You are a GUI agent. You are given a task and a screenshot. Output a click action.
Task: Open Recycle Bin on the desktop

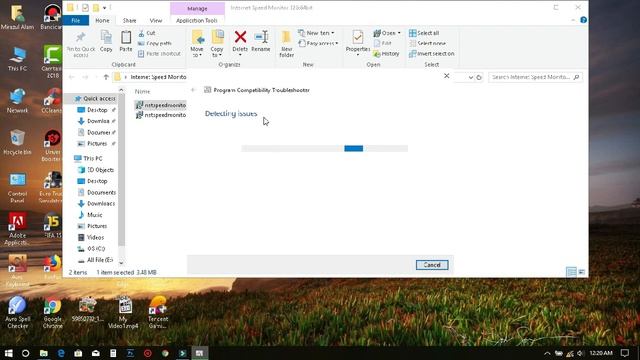coord(17,143)
